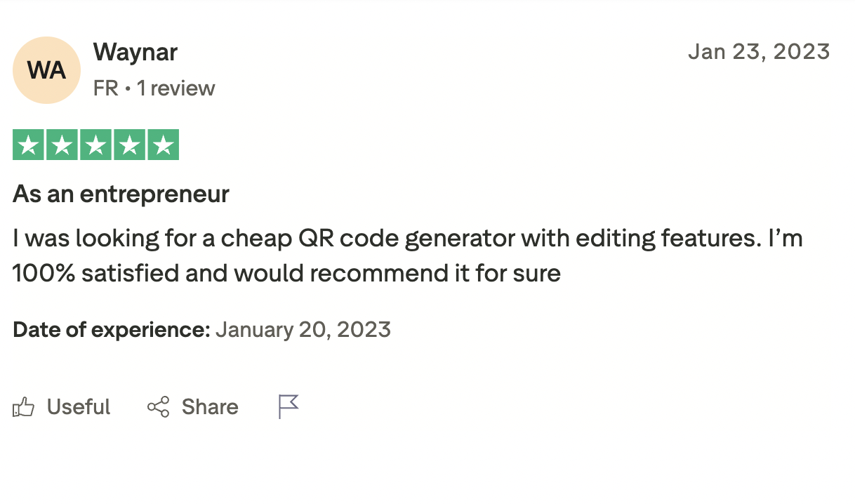The image size is (855, 504).
Task: Open Waynar's reviewer profile name
Action: pyautogui.click(x=135, y=52)
